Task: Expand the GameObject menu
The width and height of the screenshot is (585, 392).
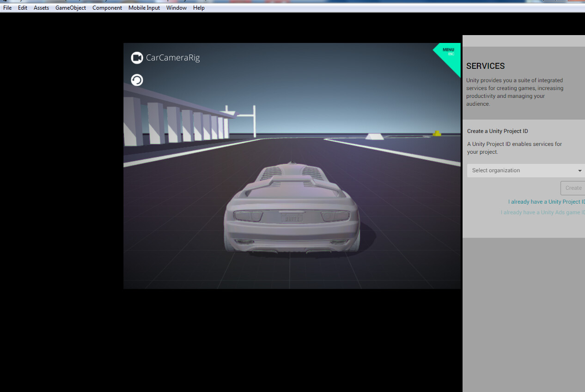Action: click(x=71, y=8)
